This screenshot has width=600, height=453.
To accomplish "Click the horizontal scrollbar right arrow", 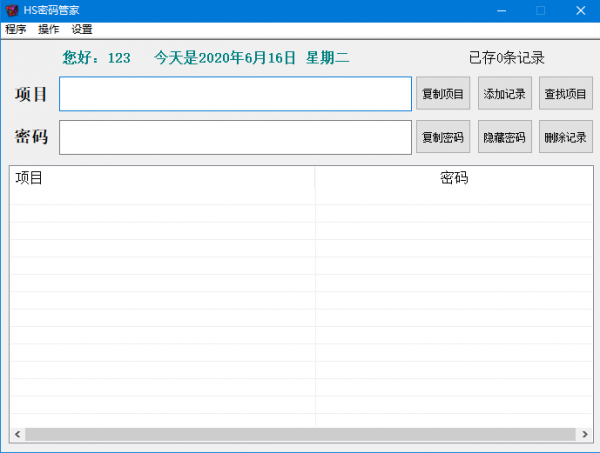I will point(585,434).
